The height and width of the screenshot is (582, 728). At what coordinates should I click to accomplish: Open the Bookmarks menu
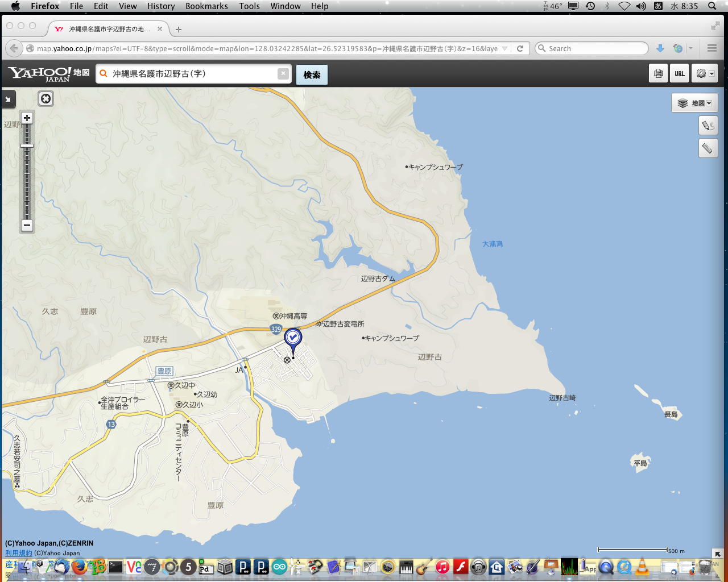pyautogui.click(x=206, y=6)
